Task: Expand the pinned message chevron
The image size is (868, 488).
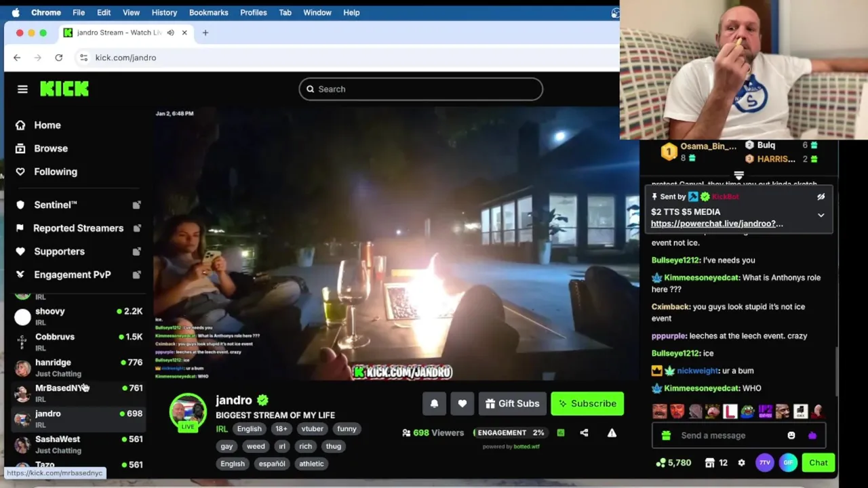Action: tap(821, 216)
